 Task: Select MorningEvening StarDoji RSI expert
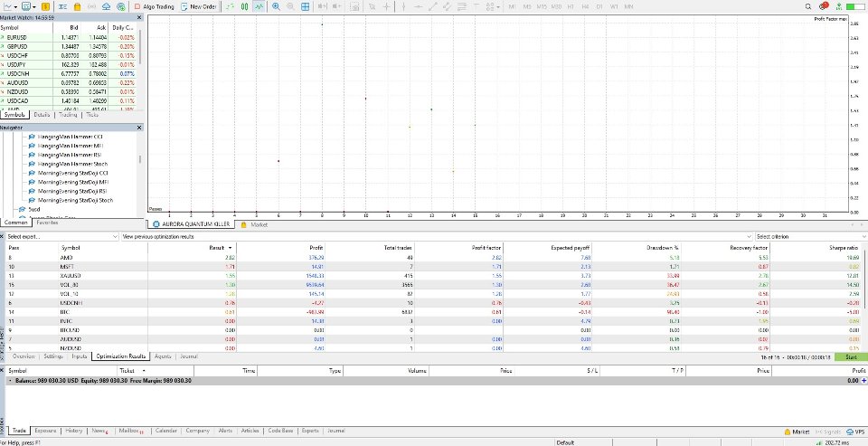(x=72, y=191)
